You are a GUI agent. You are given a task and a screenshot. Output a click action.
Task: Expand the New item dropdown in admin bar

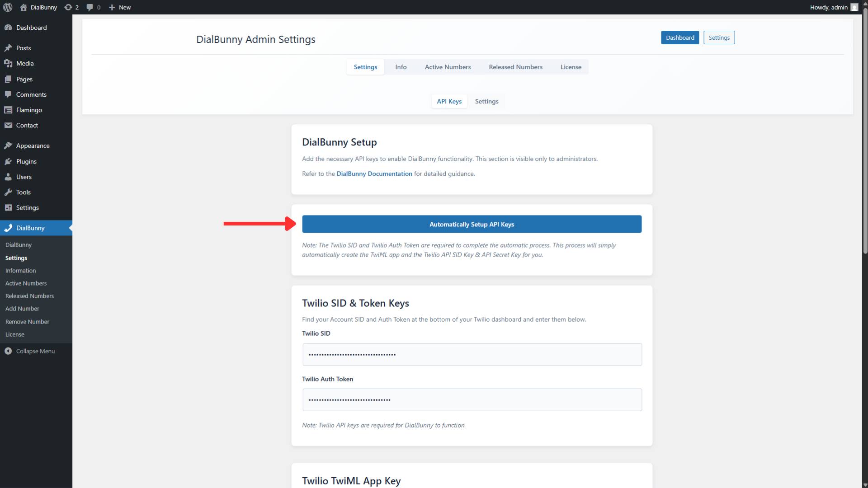pyautogui.click(x=119, y=7)
